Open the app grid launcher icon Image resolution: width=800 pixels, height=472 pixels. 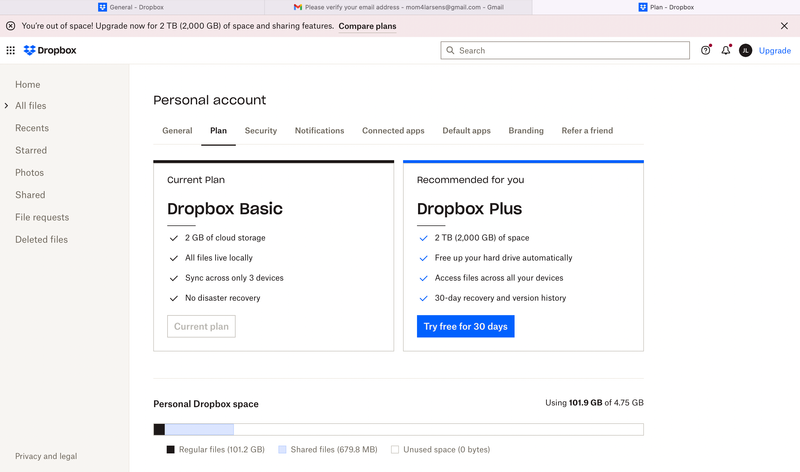(x=11, y=50)
